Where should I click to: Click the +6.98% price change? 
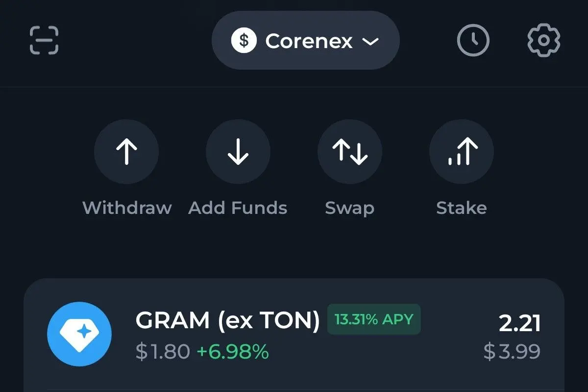point(233,351)
